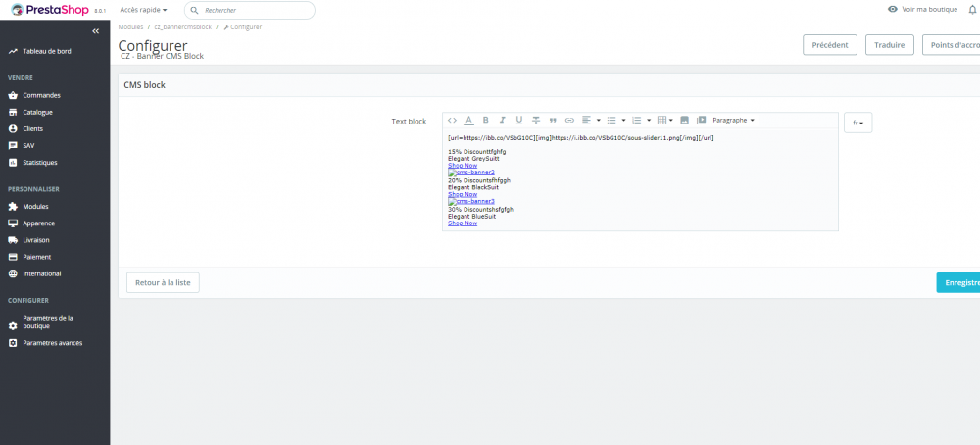Click Voir ma boutique link
Viewport: 980px width, 445px height.
point(922,10)
